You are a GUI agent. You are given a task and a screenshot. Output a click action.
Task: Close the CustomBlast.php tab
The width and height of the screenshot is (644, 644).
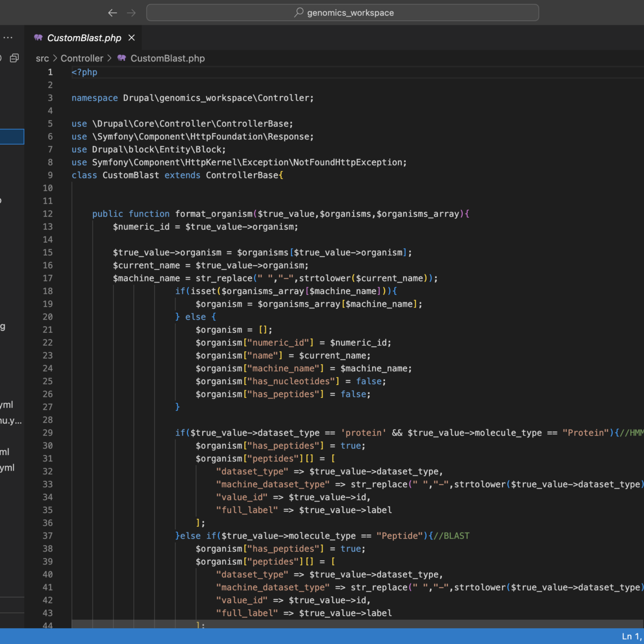click(x=132, y=38)
